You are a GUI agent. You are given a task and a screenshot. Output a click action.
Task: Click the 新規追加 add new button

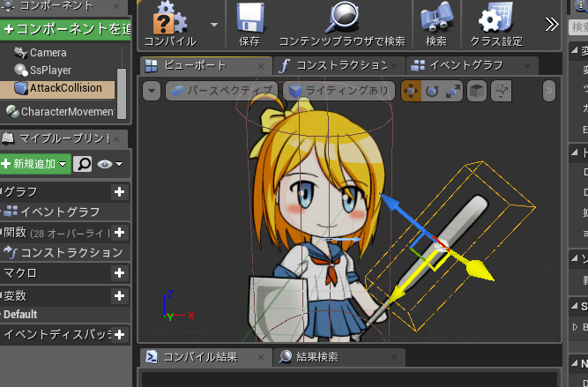click(x=35, y=164)
